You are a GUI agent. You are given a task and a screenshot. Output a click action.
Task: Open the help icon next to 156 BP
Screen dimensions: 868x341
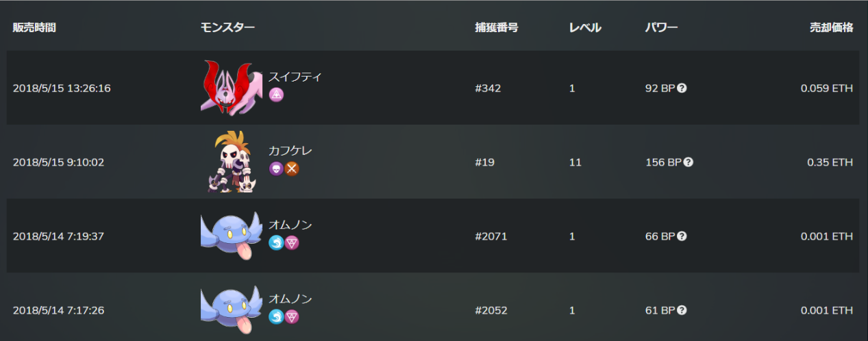[x=689, y=162]
